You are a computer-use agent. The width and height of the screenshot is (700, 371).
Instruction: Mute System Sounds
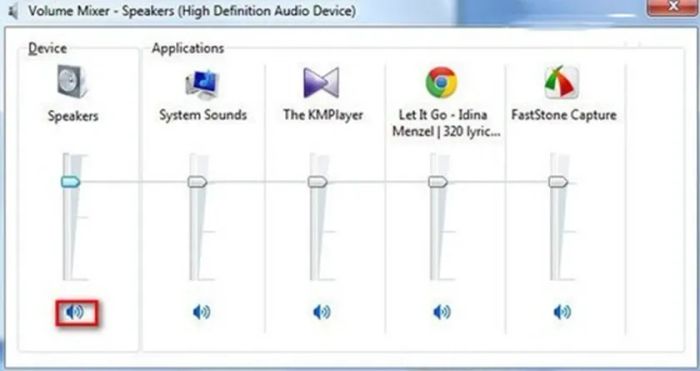(x=201, y=312)
